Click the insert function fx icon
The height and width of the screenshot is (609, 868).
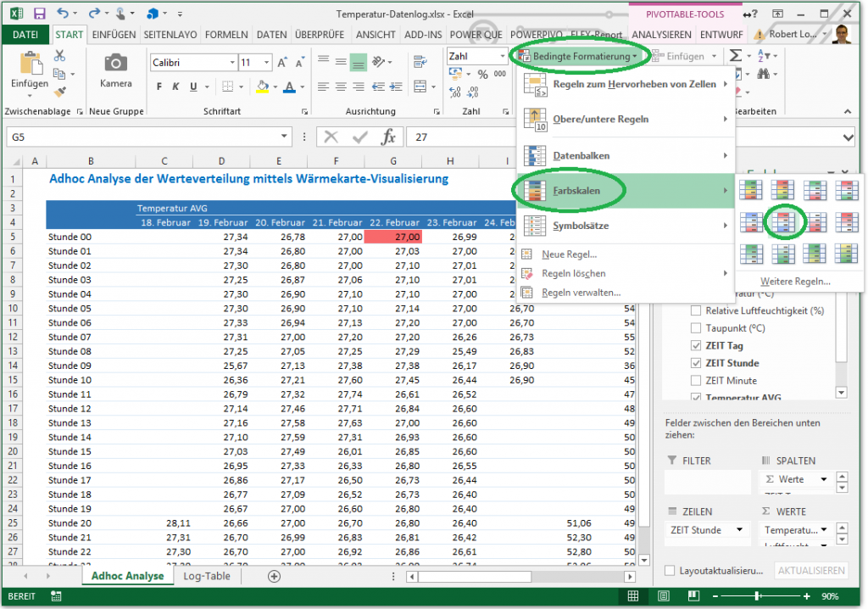coord(388,137)
